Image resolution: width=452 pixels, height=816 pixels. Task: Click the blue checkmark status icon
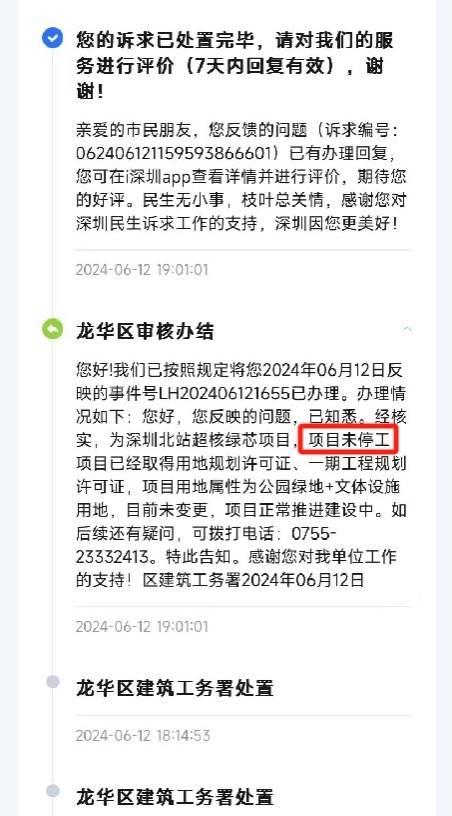point(53,38)
